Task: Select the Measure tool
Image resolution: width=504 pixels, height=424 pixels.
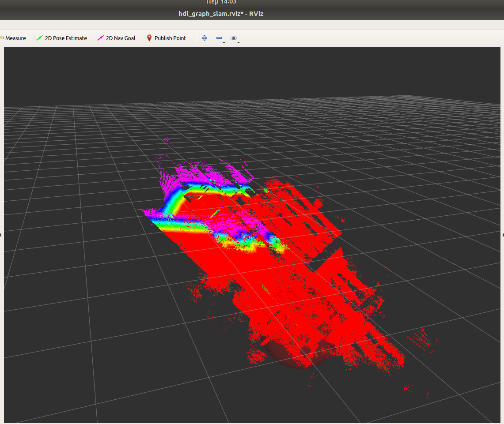Action: (x=13, y=38)
